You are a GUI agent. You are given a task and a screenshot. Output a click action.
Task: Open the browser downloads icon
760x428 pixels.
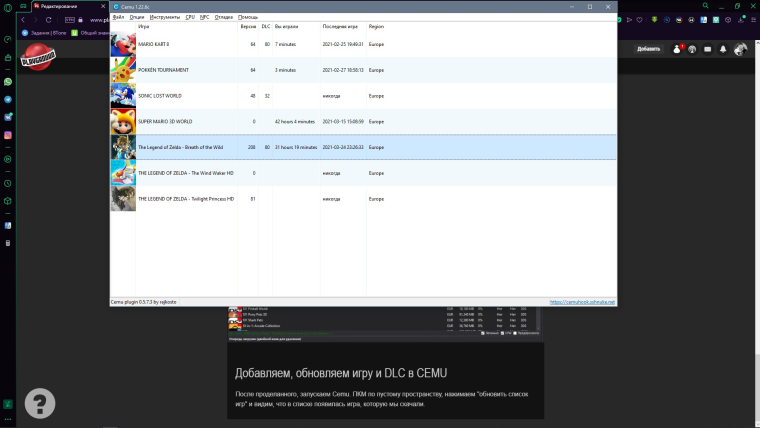[x=741, y=20]
